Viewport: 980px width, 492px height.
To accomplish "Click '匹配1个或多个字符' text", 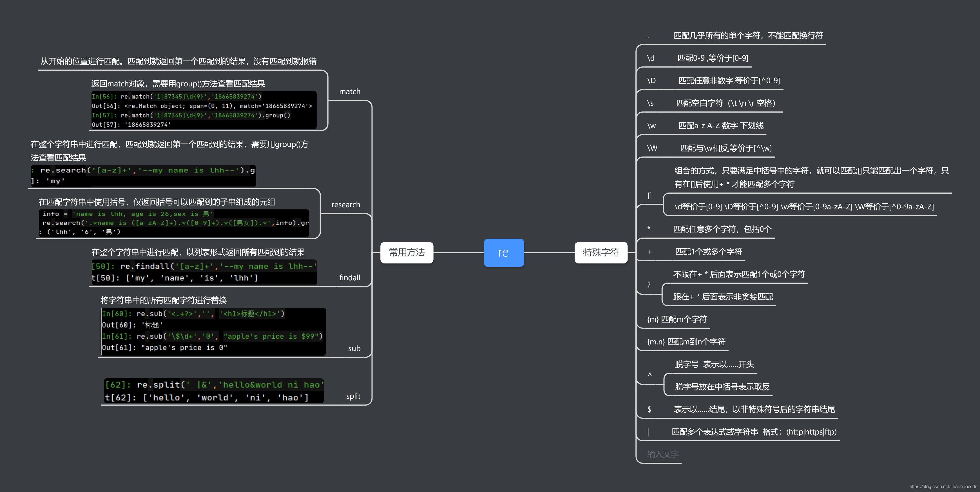I will point(708,252).
